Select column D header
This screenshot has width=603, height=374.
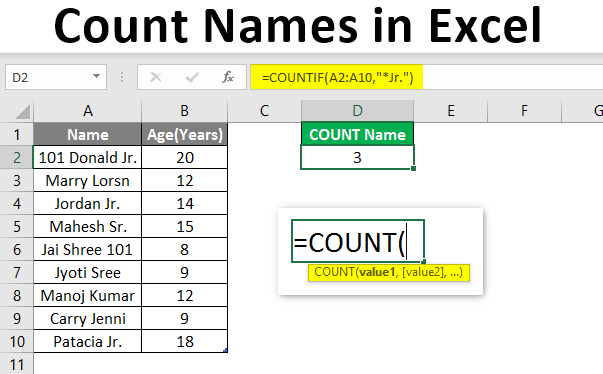coord(357,111)
